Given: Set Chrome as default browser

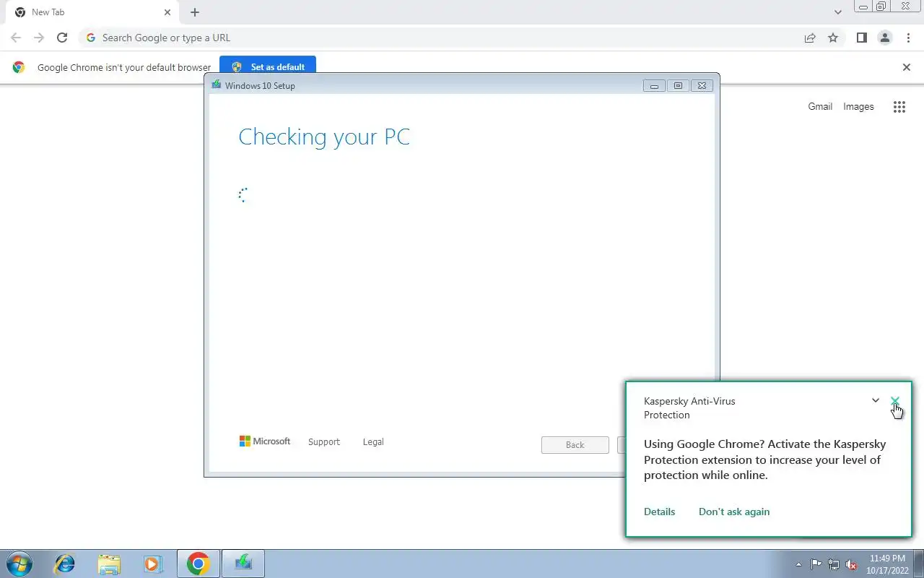Looking at the screenshot, I should 268,67.
